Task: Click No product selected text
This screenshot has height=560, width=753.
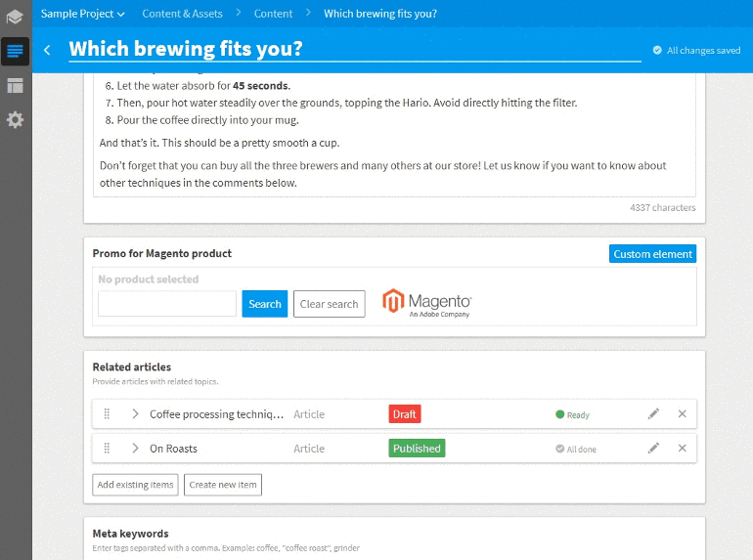Action: 149,280
